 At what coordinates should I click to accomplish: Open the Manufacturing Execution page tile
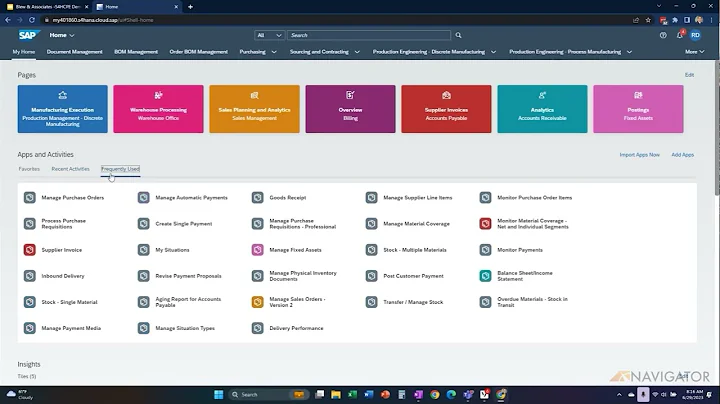pos(62,109)
